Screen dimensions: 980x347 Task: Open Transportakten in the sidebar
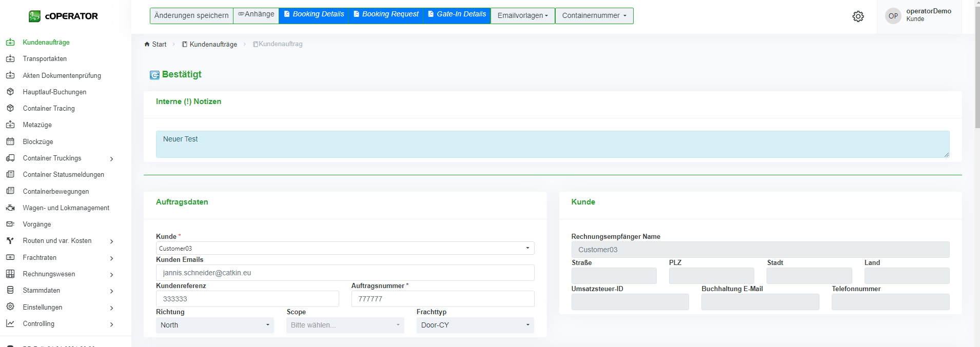tap(45, 59)
